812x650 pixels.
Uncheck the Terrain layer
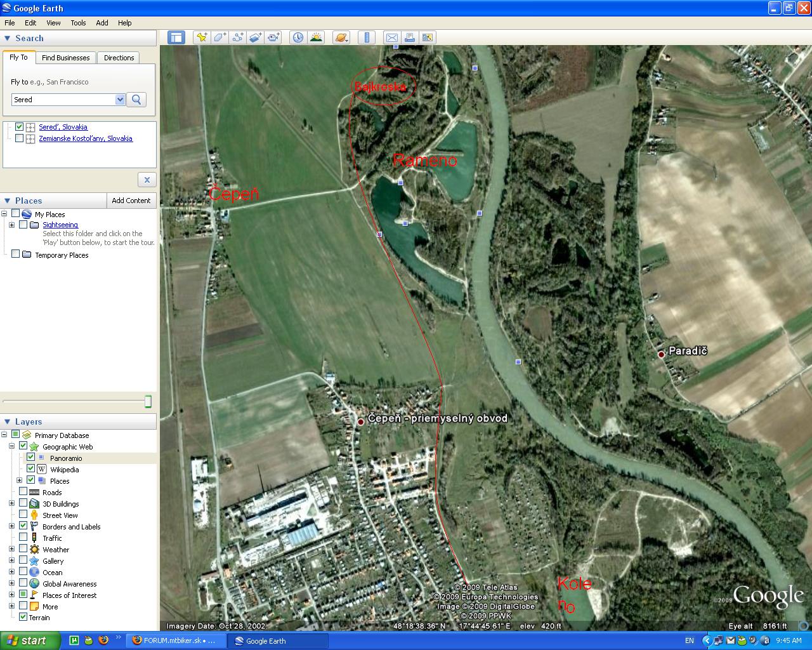(x=23, y=617)
